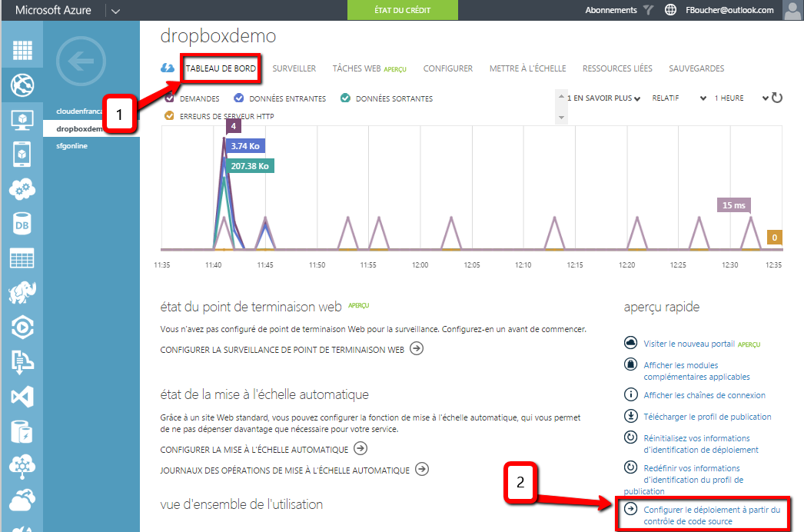This screenshot has width=804, height=532.
Task: Click Afficher les chaînes de connexion
Action: click(x=705, y=395)
